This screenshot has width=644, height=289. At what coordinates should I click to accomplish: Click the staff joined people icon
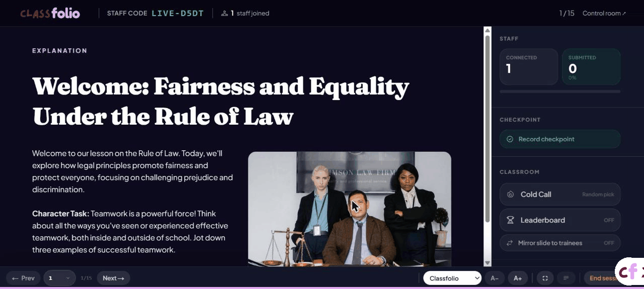coord(224,14)
